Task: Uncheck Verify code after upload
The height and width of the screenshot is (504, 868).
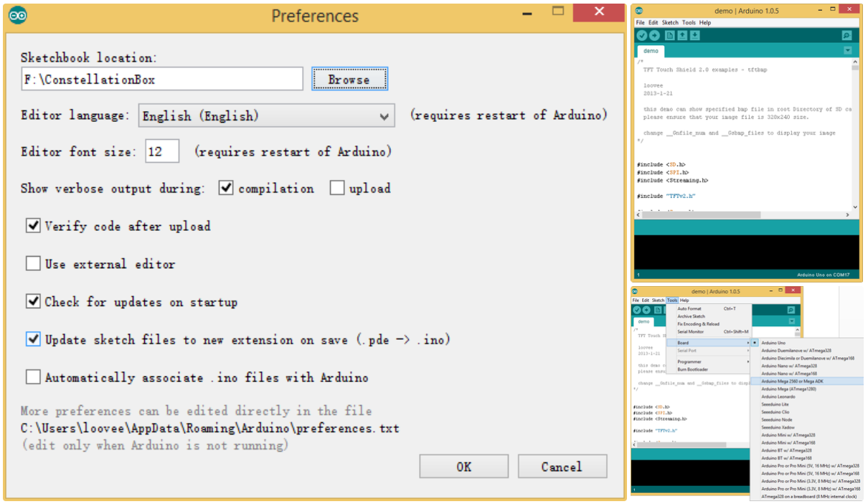Action: tap(33, 226)
